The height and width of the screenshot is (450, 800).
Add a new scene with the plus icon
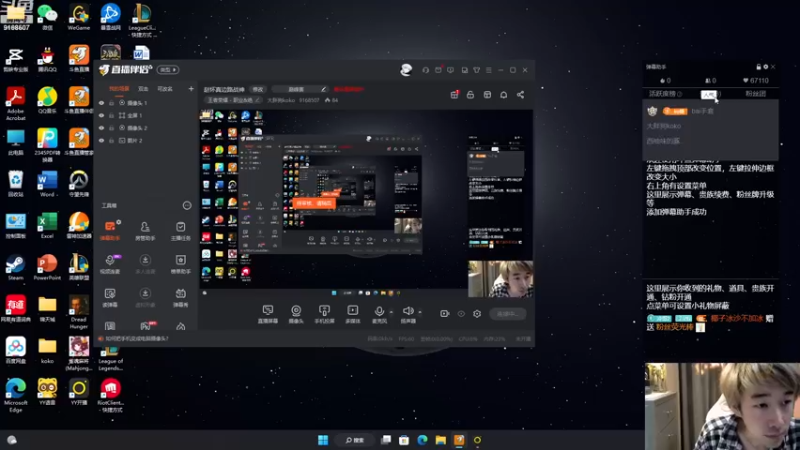(x=191, y=89)
